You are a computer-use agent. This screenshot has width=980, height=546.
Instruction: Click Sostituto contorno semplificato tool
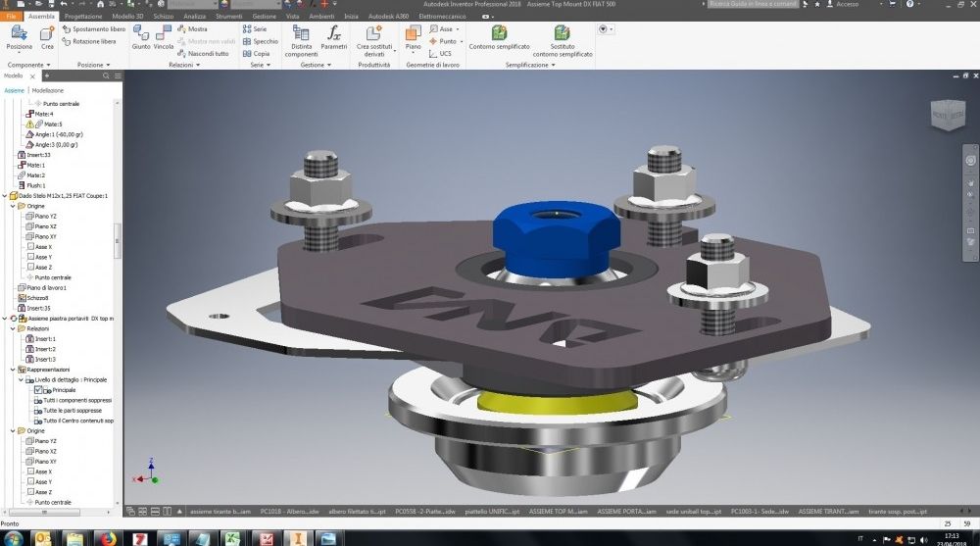click(x=562, y=41)
